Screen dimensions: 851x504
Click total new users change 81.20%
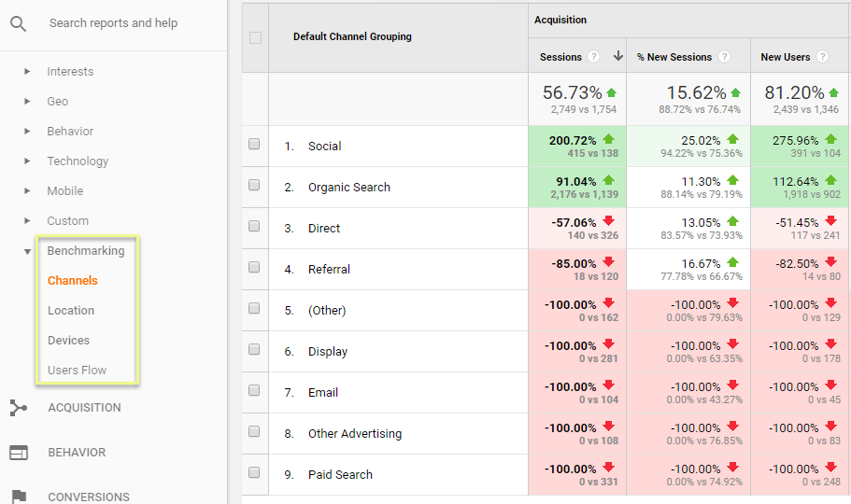point(795,92)
